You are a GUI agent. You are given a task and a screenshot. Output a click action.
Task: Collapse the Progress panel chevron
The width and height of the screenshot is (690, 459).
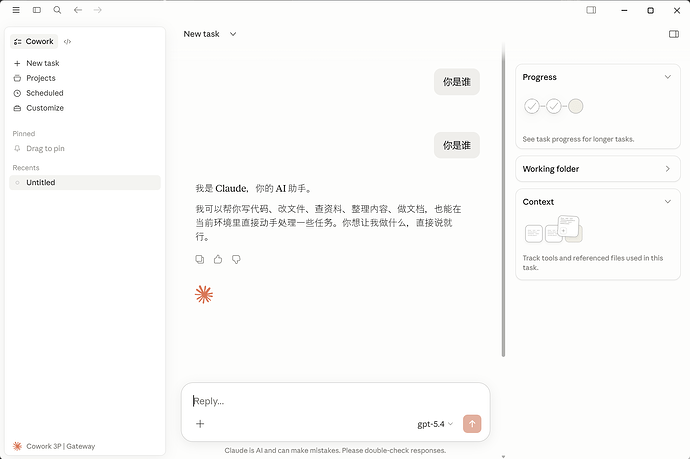(x=668, y=77)
